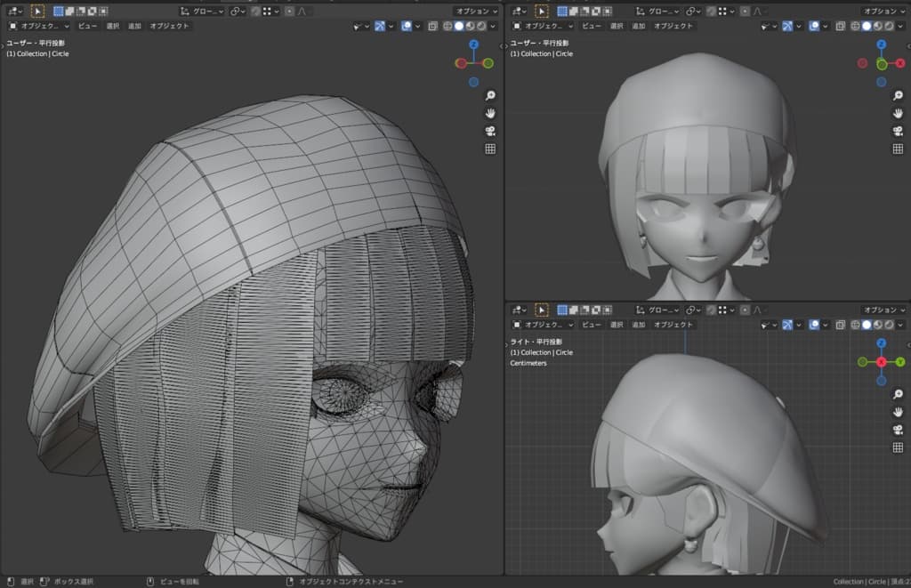Image resolution: width=911 pixels, height=588 pixels.
Task: Click the green Y axis gizmo in the left viewport
Action: pyautogui.click(x=488, y=63)
